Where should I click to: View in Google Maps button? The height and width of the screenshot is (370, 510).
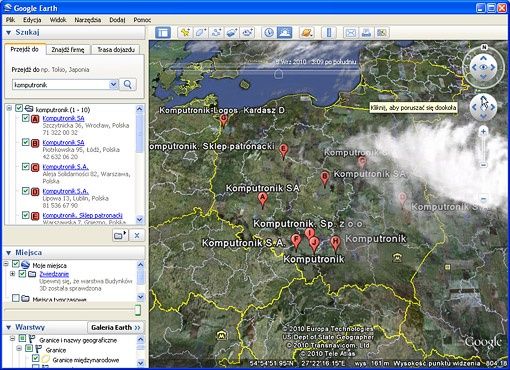(x=382, y=33)
